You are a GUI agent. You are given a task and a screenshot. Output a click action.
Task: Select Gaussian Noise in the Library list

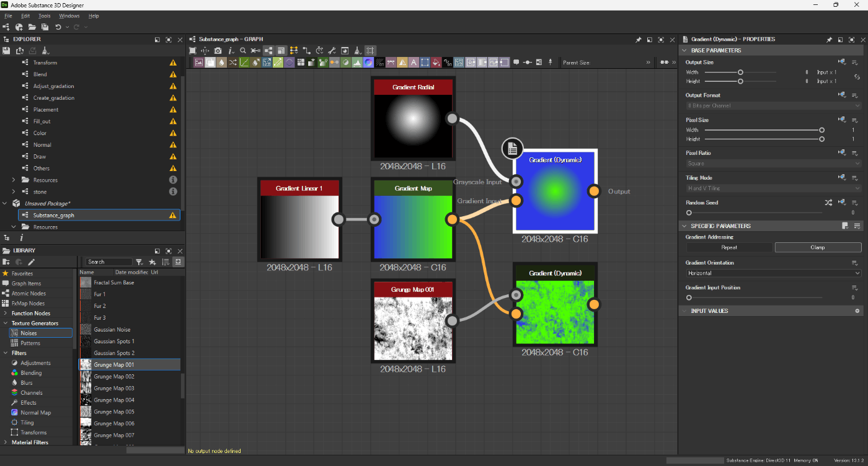coord(130,329)
